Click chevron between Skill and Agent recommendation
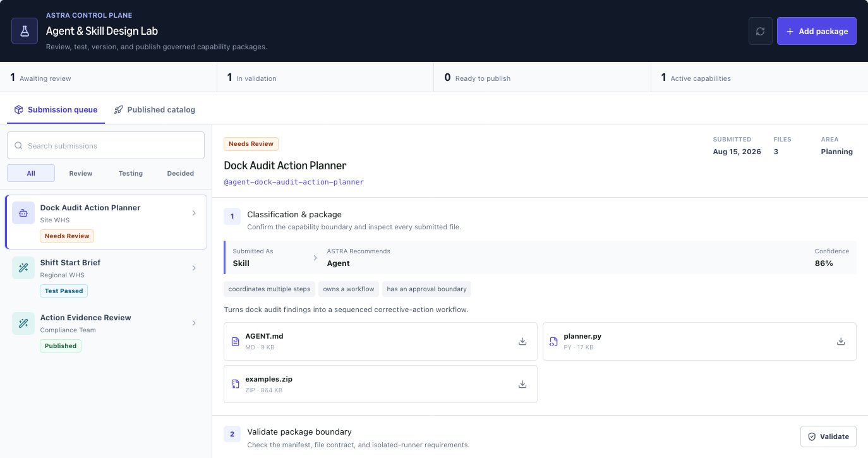 click(316, 258)
